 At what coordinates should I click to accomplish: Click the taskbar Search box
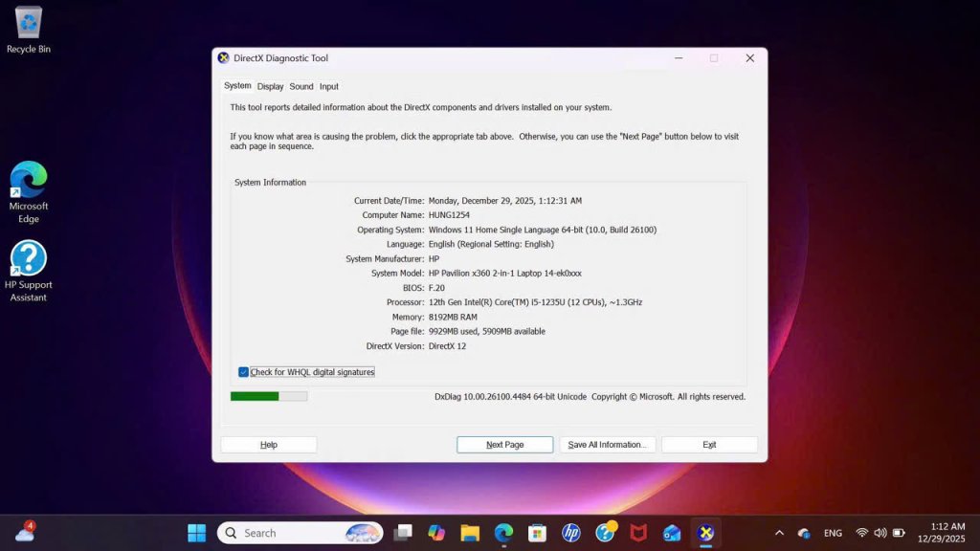point(300,533)
